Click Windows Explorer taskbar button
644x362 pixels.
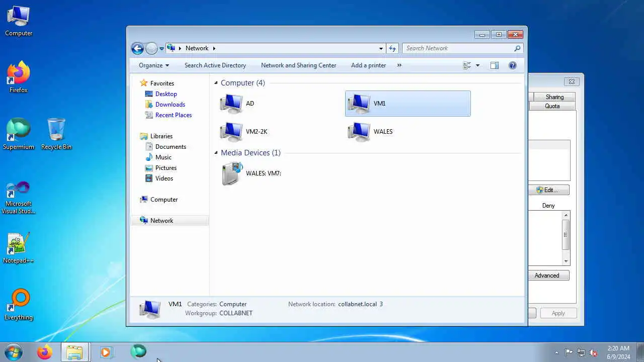click(x=75, y=352)
